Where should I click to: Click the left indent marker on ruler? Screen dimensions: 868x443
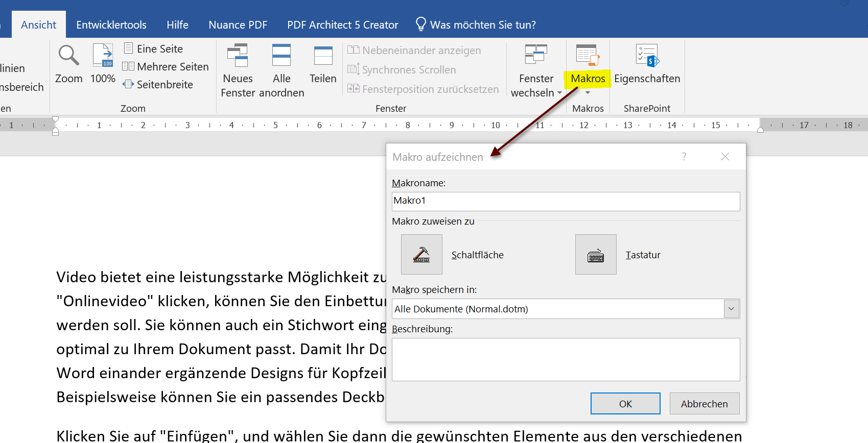55,132
